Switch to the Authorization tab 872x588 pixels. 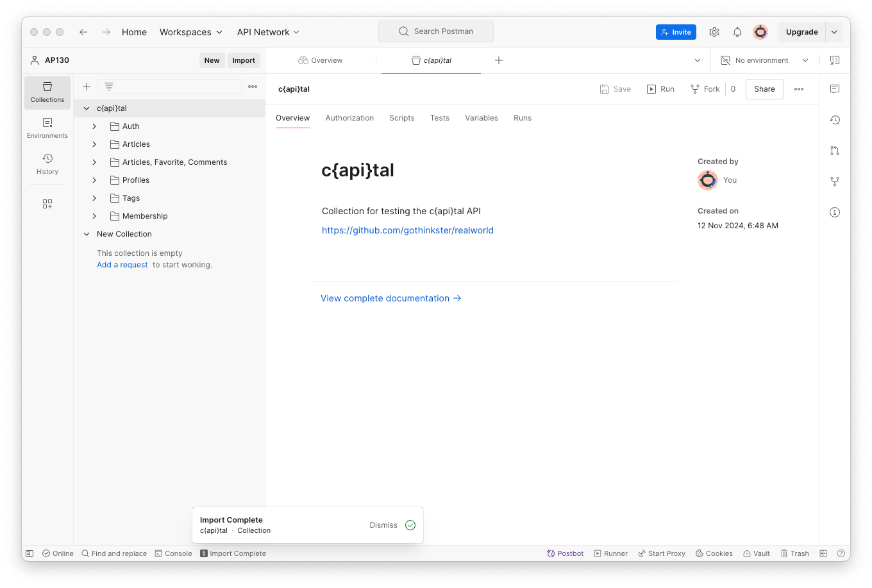click(x=349, y=118)
